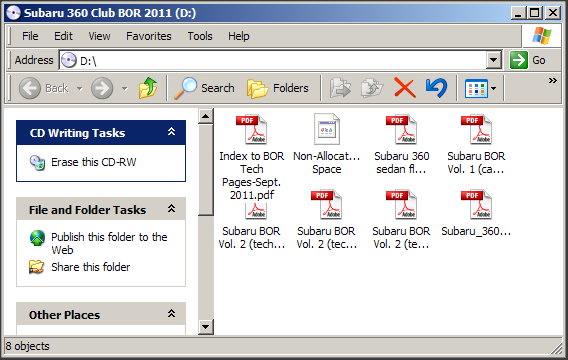Select Subaru BOR Vol. 1 PDF icon

476,130
